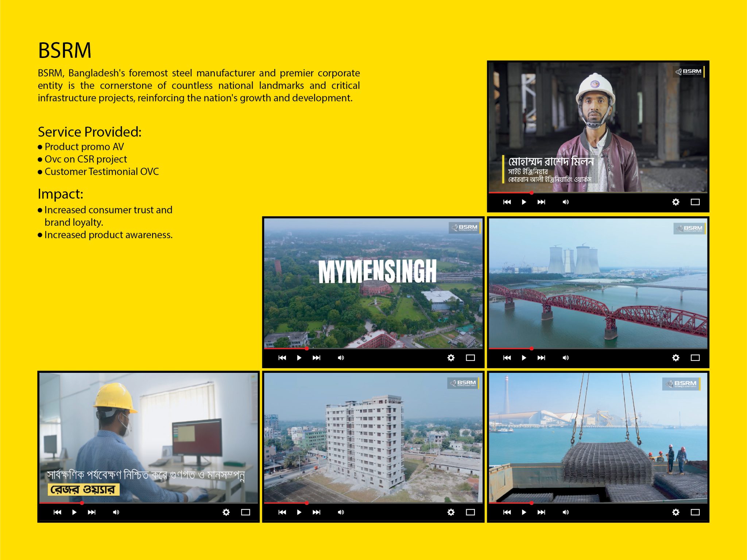Click the BSRM heading title
This screenshot has width=747, height=560.
[65, 50]
